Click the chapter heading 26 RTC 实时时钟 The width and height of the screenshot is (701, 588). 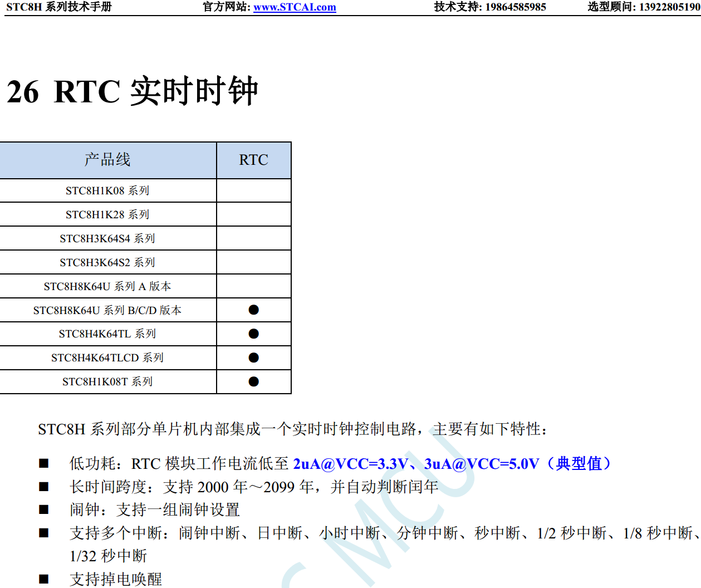pos(133,91)
